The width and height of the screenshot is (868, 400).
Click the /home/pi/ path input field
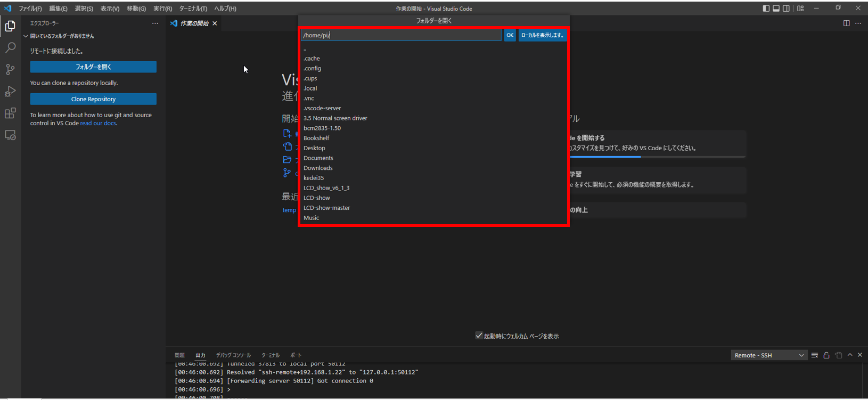401,35
